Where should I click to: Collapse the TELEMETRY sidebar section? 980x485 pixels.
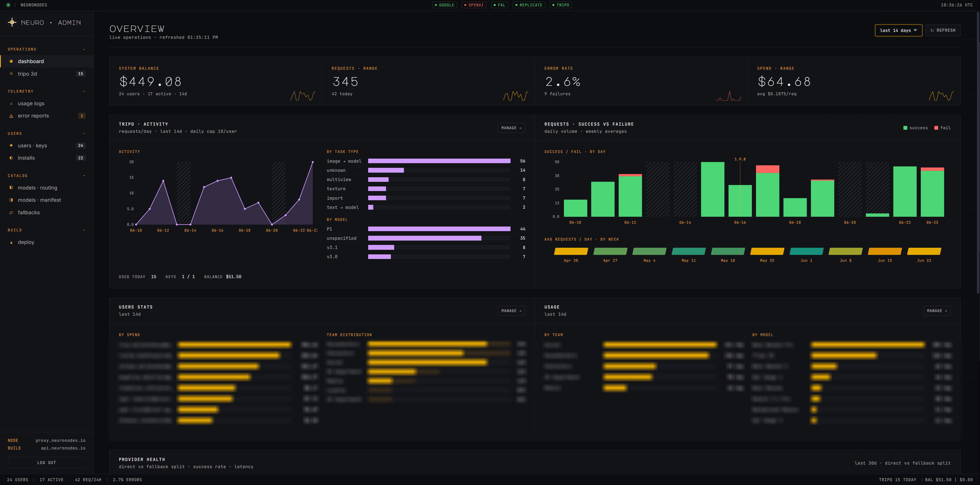[84, 91]
